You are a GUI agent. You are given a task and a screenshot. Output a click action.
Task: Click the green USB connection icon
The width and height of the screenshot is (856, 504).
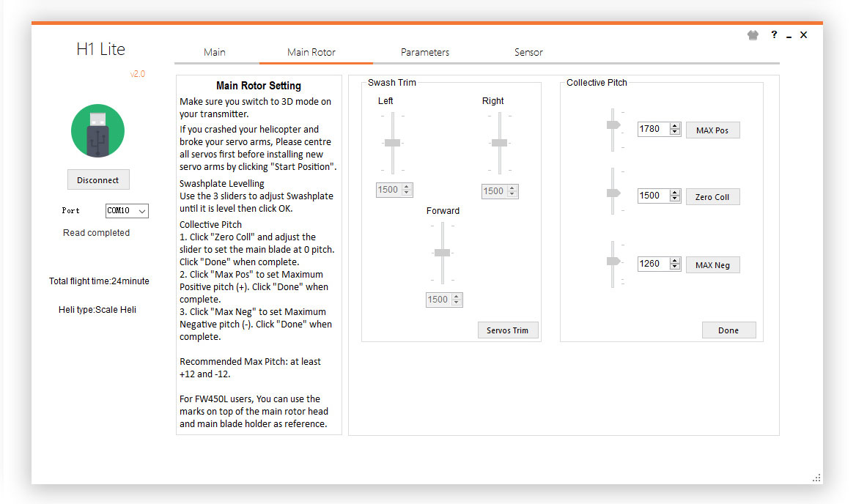click(x=97, y=131)
